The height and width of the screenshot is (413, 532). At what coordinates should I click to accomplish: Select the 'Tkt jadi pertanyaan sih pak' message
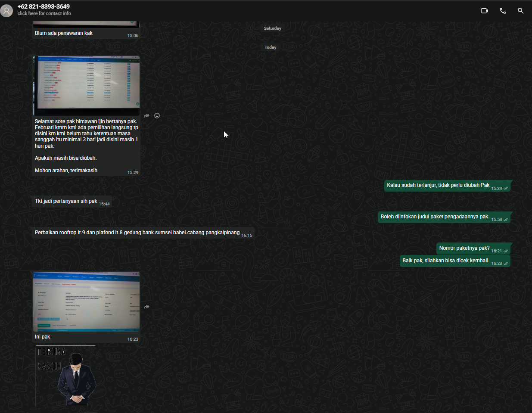click(72, 202)
